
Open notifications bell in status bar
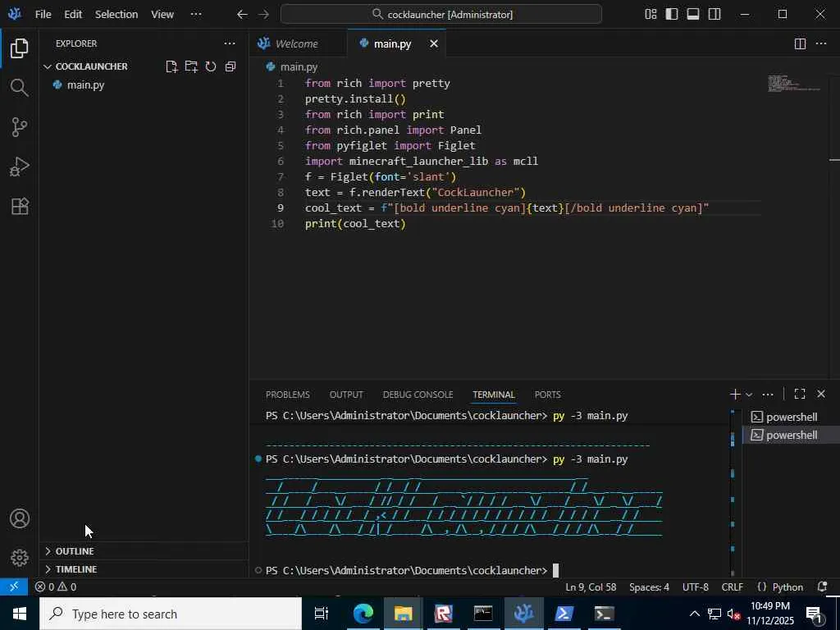point(822,587)
